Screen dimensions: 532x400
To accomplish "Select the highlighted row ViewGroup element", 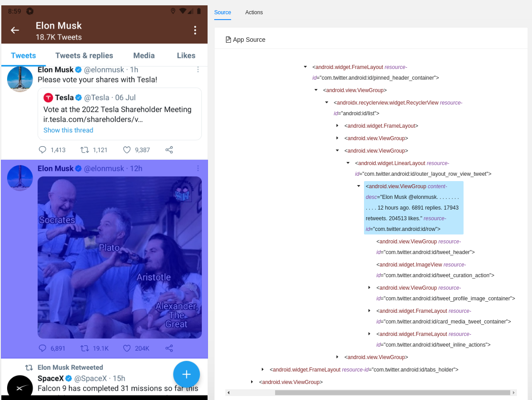I will point(414,208).
